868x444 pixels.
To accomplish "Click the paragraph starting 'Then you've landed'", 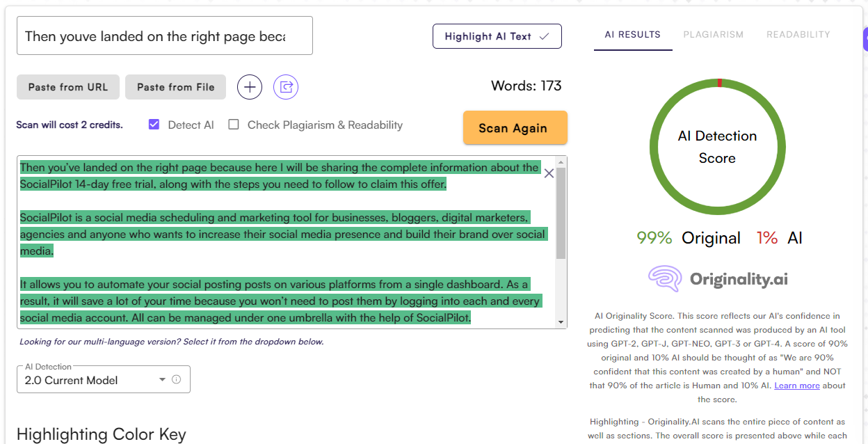I will click(280, 175).
